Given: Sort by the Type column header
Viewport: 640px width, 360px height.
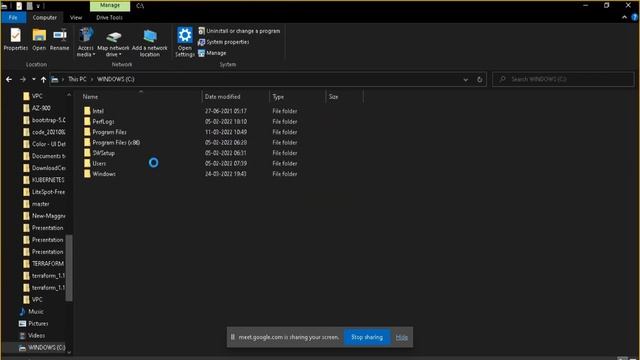Looking at the screenshot, I should click(278, 97).
